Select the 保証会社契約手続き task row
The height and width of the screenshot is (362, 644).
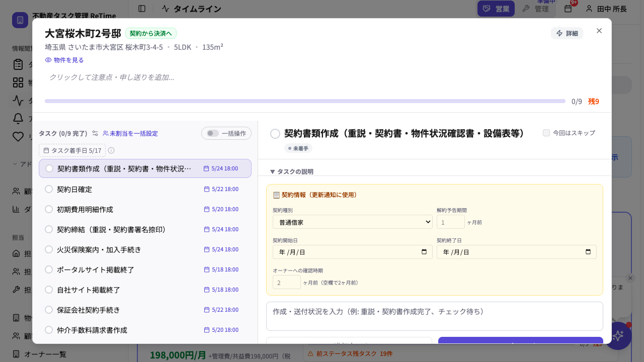pos(145,310)
